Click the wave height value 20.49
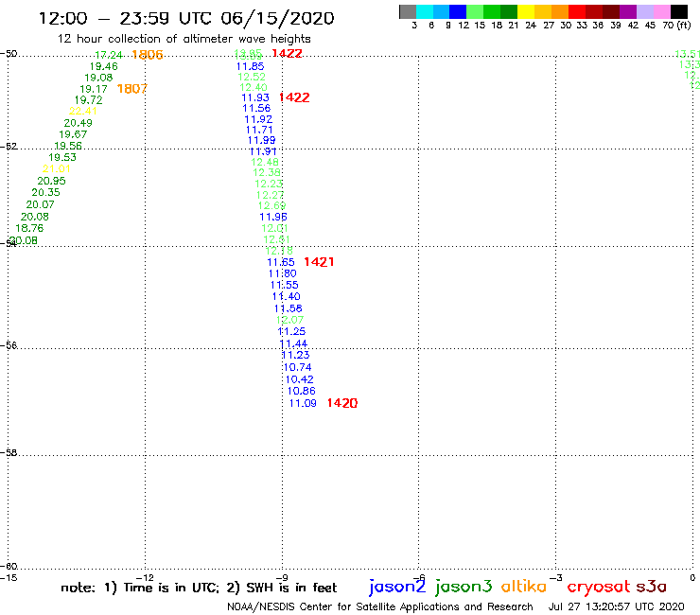 (79, 123)
